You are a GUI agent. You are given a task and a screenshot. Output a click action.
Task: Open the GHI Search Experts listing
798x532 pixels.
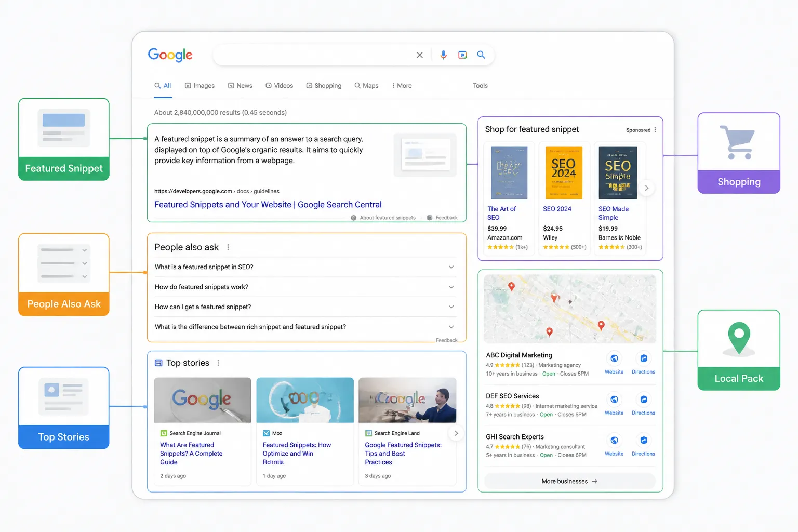point(515,437)
